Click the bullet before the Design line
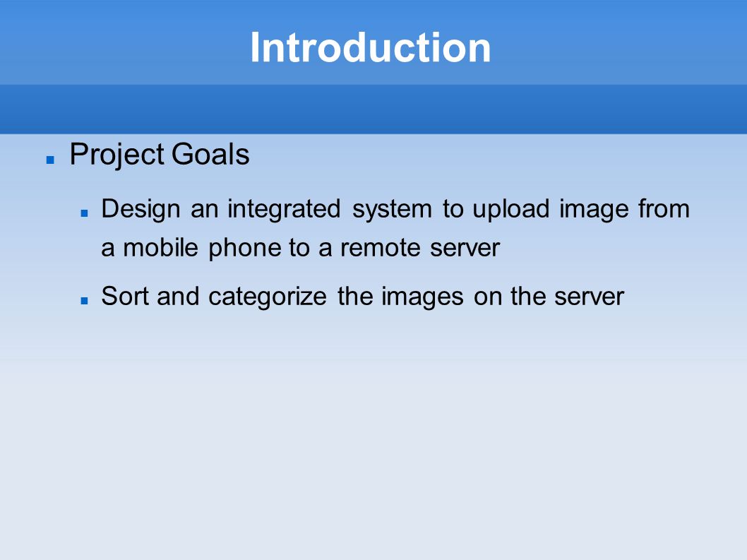The image size is (747, 560). pos(84,213)
